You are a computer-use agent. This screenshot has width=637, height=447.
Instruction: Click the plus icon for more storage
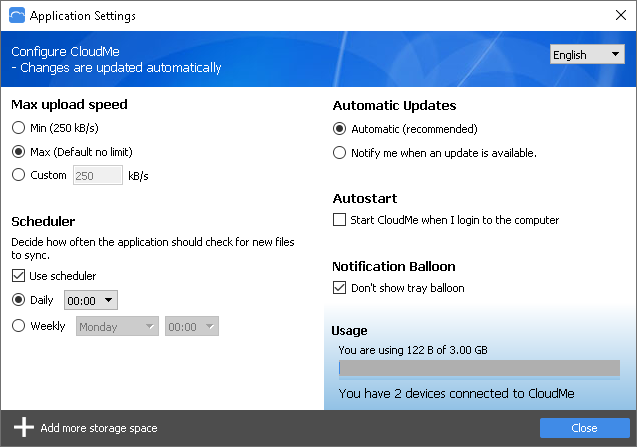click(x=24, y=427)
